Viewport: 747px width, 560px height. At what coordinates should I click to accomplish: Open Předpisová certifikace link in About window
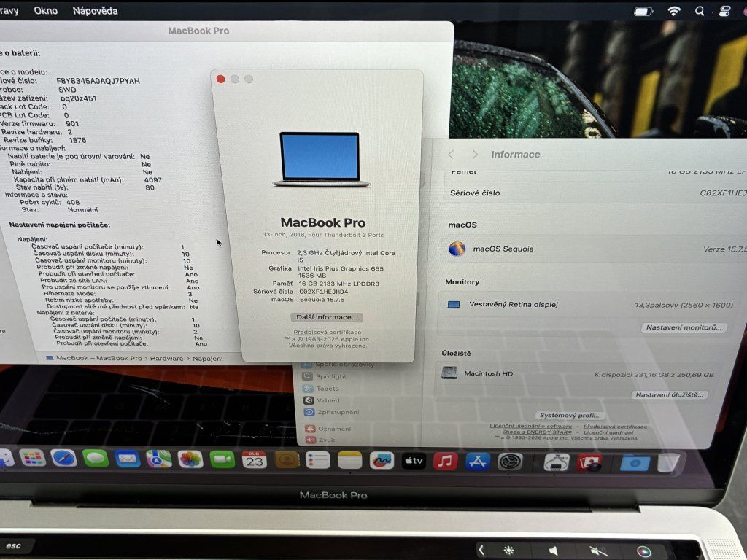[x=328, y=332]
